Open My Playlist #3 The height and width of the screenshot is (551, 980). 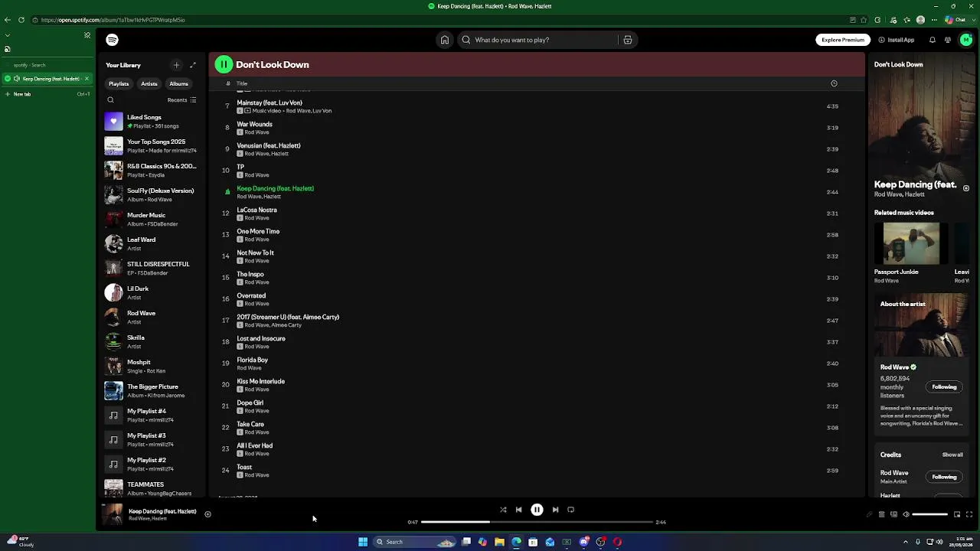click(151, 440)
